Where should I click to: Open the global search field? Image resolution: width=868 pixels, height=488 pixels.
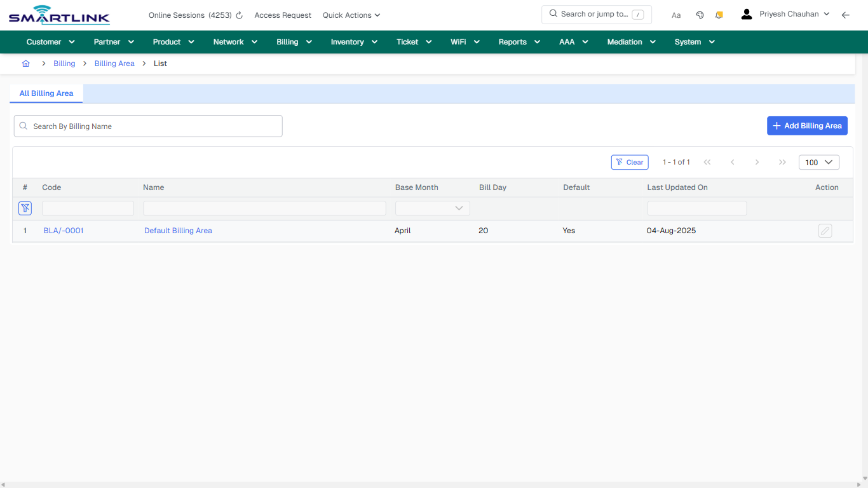596,14
